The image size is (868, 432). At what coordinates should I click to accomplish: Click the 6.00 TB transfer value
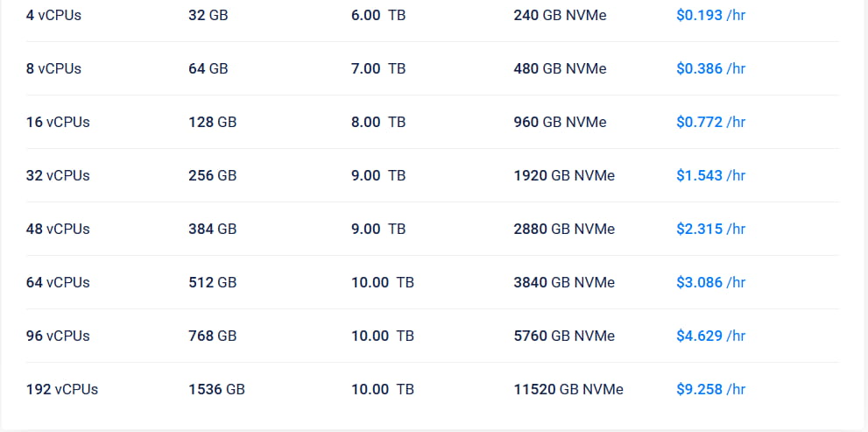pyautogui.click(x=378, y=15)
